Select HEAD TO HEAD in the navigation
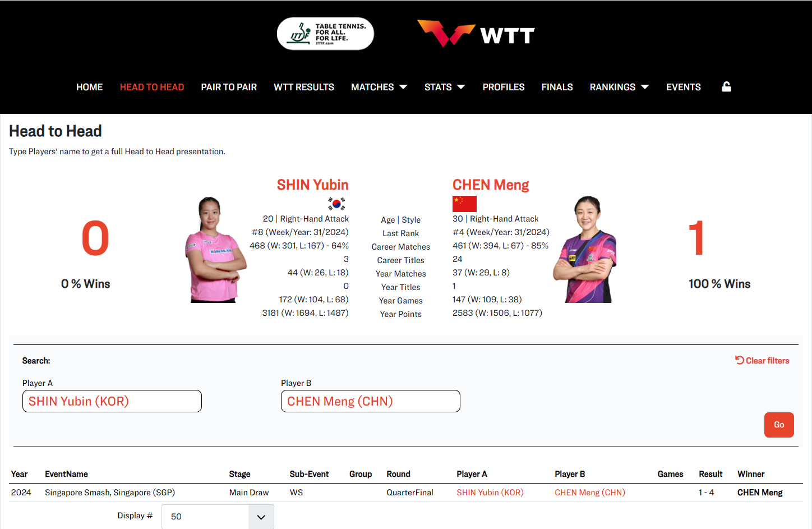 point(152,87)
